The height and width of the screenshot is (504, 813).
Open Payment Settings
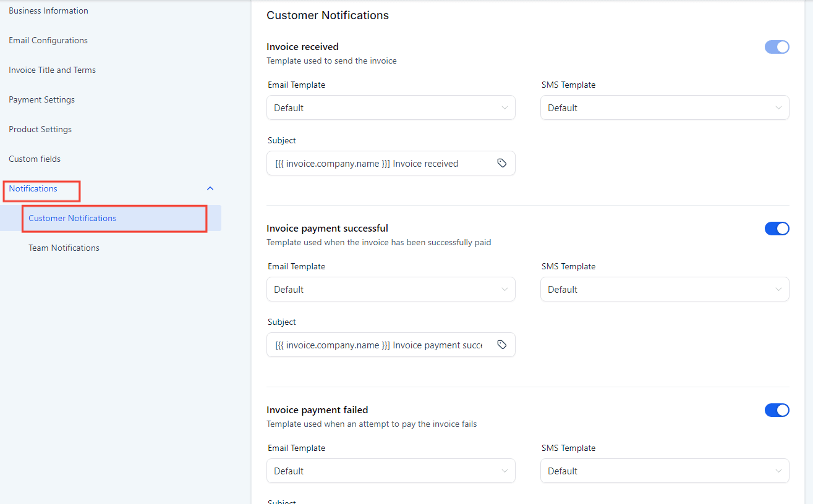(x=42, y=99)
